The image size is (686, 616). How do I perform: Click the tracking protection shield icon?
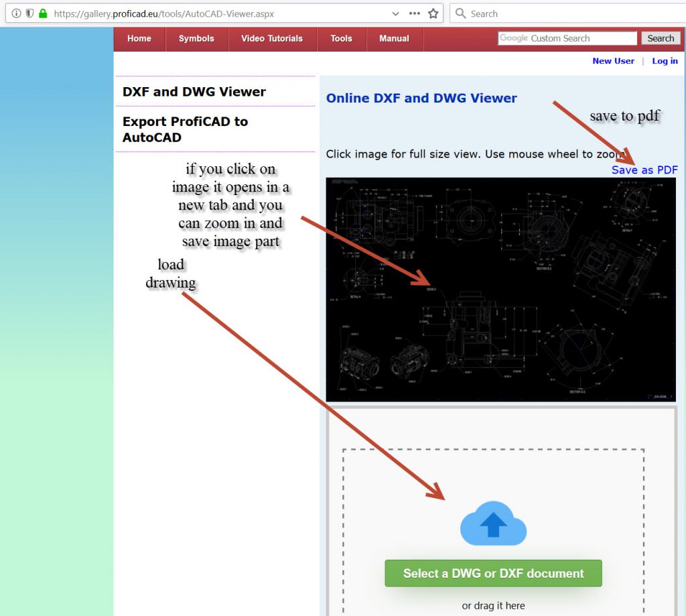[x=29, y=13]
